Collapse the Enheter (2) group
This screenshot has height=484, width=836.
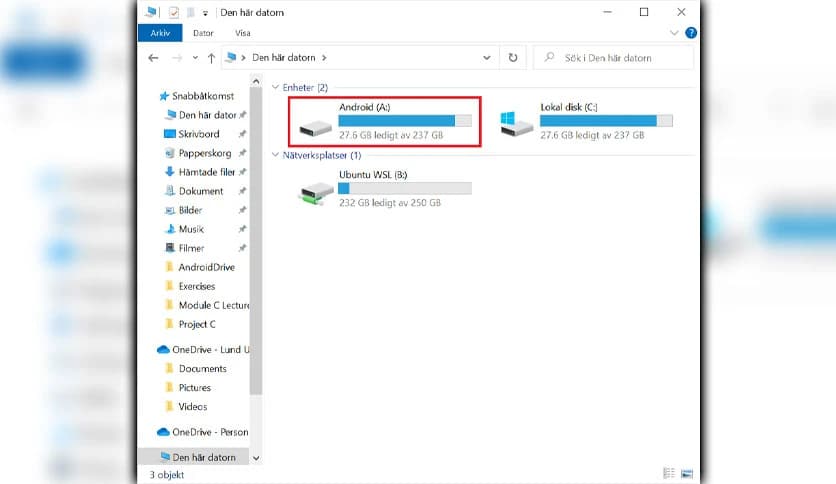click(x=277, y=88)
